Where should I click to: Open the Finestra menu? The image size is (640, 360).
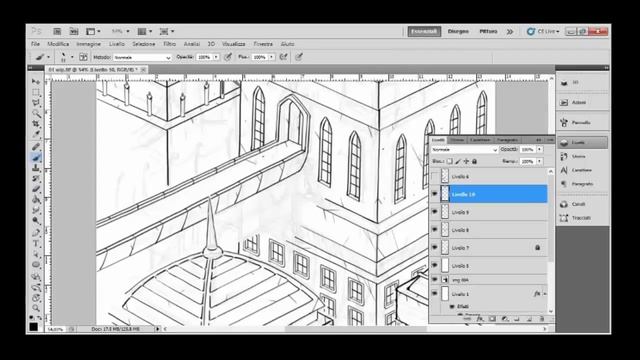263,44
